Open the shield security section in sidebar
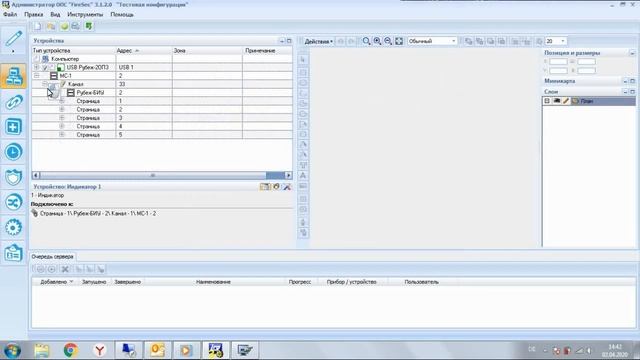Viewport: 640px width, 360px height. click(13, 177)
